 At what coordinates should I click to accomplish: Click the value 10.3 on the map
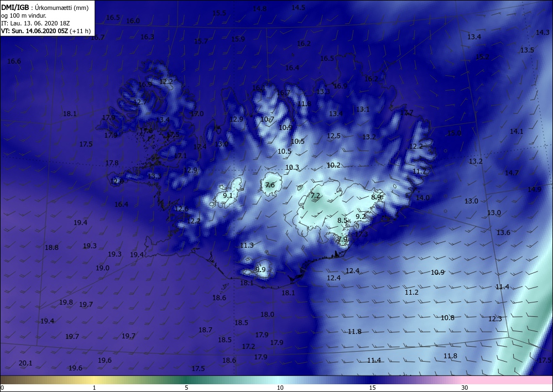pyautogui.click(x=292, y=168)
